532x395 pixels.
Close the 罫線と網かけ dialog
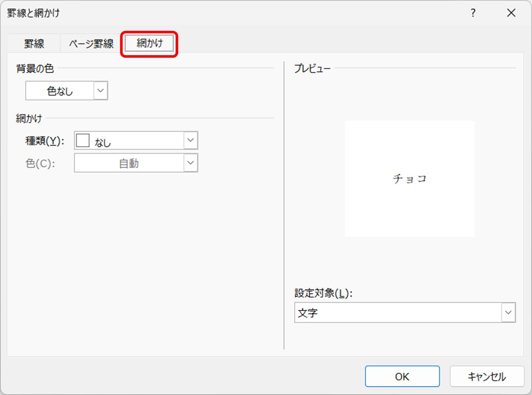(511, 13)
